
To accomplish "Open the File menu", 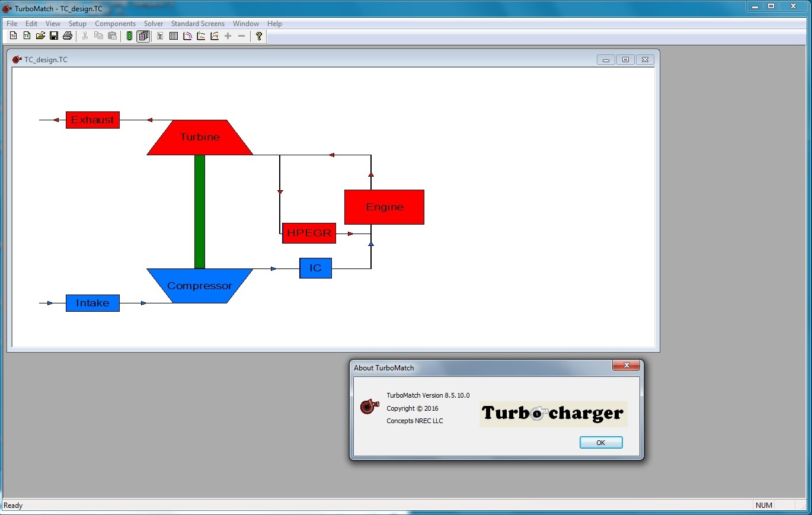I will point(12,24).
